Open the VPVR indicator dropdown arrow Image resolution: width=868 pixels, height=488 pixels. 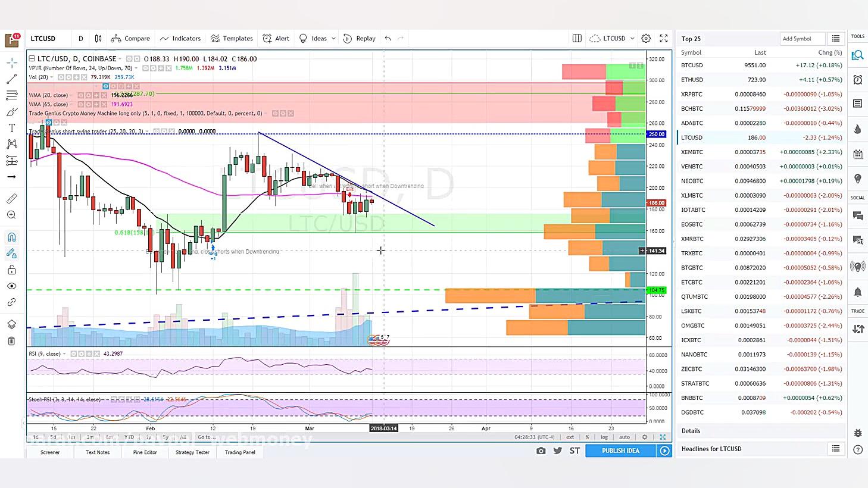coord(136,68)
